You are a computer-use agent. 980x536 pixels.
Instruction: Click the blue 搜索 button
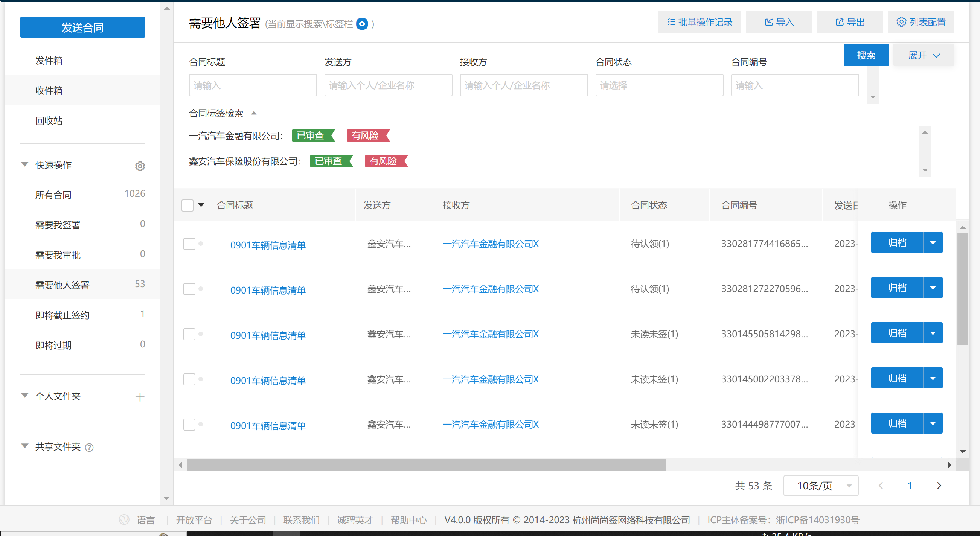pyautogui.click(x=866, y=55)
